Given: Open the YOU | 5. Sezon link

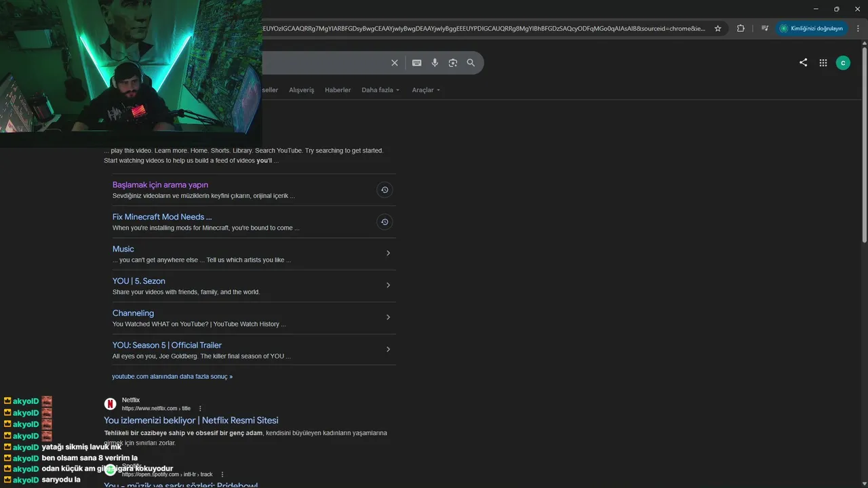Looking at the screenshot, I should pyautogui.click(x=139, y=281).
